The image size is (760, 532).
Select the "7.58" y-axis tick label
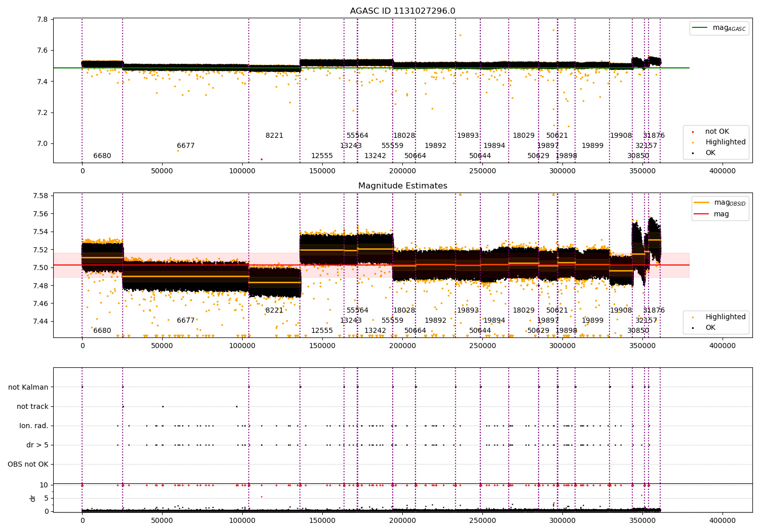(41, 196)
